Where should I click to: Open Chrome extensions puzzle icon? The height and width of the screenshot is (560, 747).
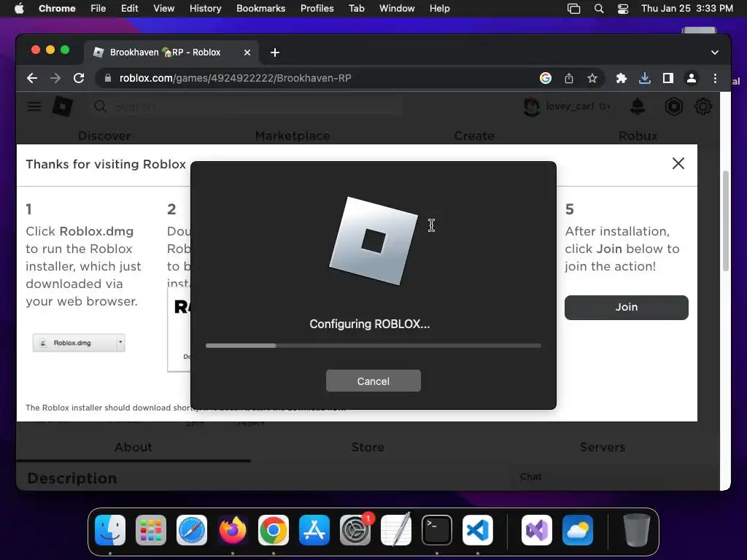(622, 78)
